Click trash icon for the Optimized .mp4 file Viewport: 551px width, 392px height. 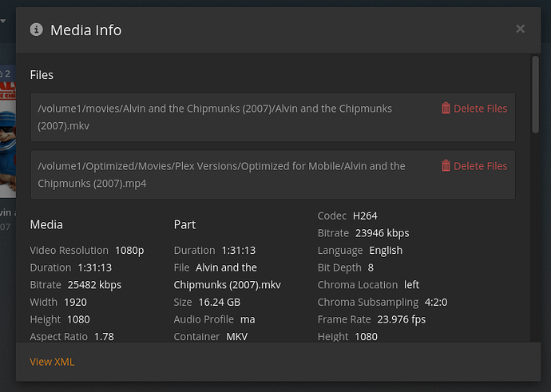446,166
